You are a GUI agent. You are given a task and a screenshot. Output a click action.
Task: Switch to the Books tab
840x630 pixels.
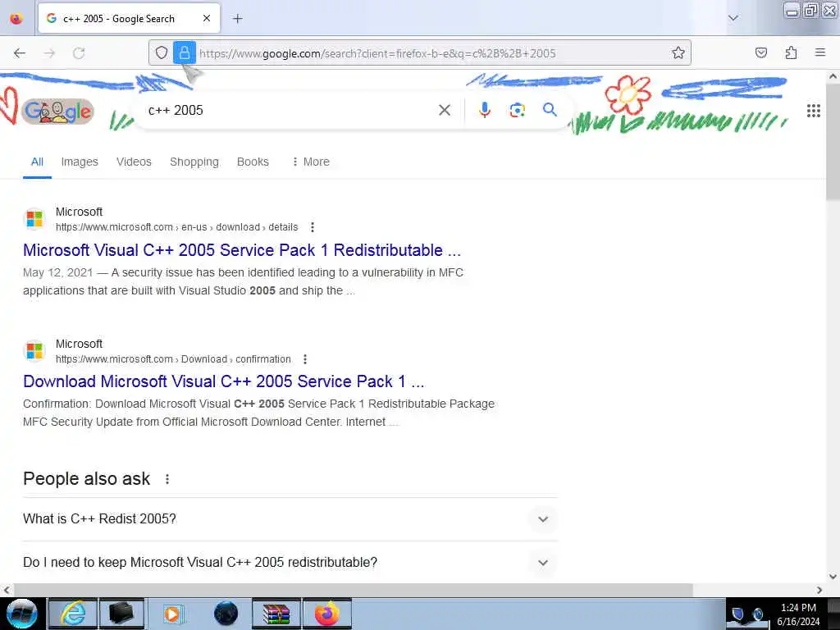click(x=253, y=162)
